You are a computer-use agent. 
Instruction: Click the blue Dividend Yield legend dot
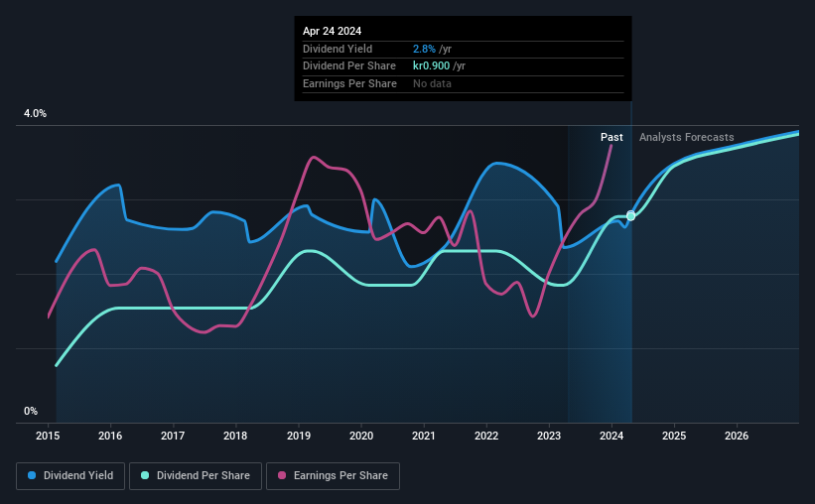(x=32, y=475)
